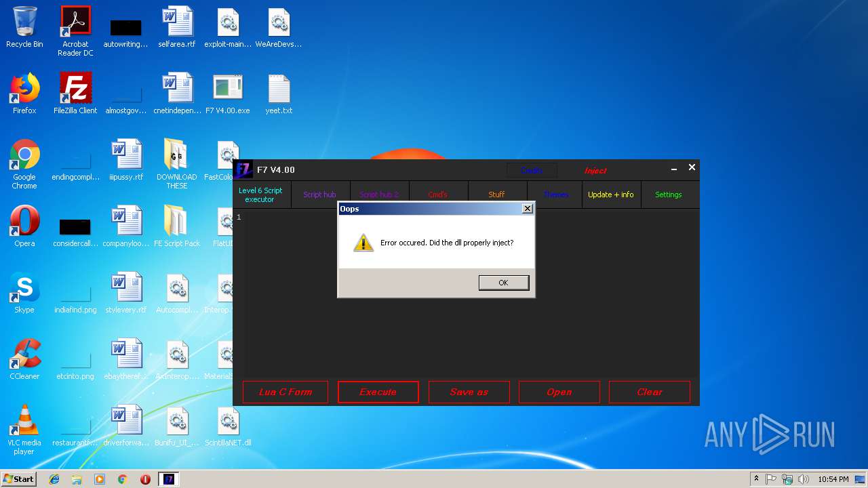Open autowriting file on desktop
The width and height of the screenshot is (868, 488).
pyautogui.click(x=126, y=33)
